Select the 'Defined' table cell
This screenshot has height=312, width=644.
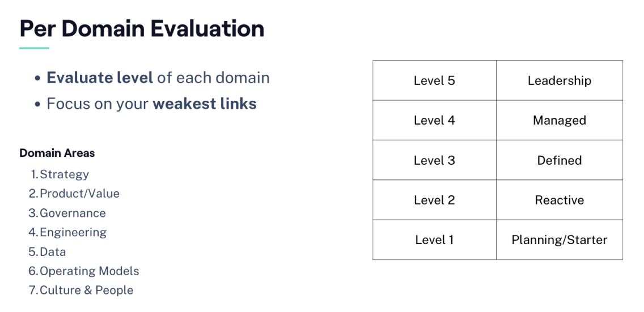click(560, 160)
